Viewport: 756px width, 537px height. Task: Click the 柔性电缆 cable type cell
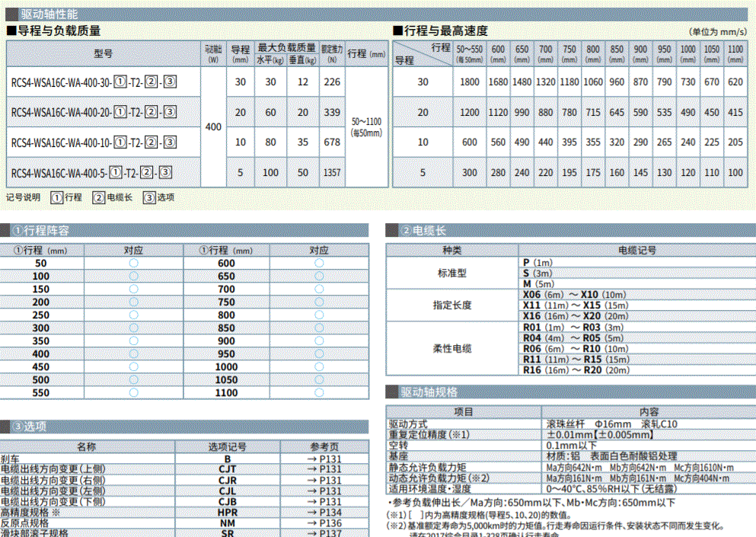coord(451,348)
